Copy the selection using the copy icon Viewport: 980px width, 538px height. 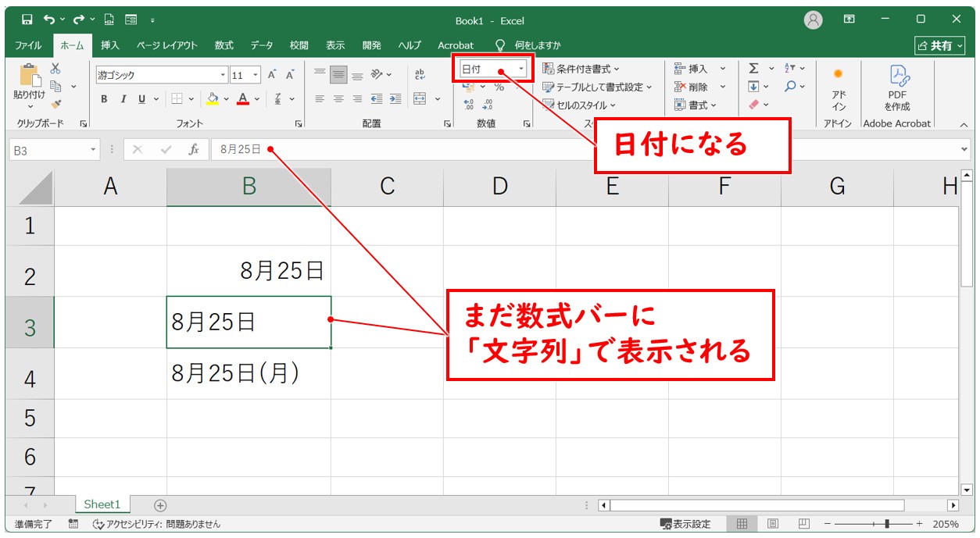55,86
